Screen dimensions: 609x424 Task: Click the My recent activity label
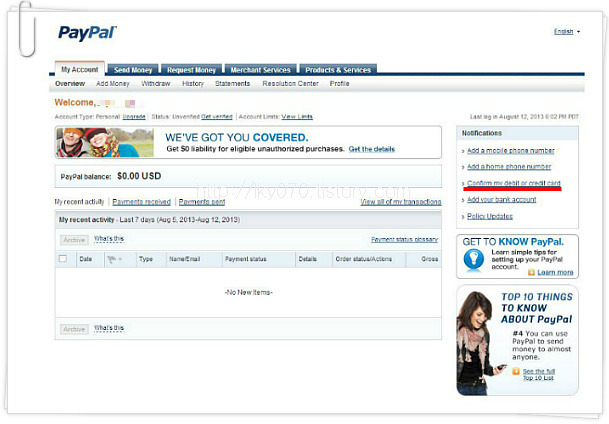(x=79, y=202)
